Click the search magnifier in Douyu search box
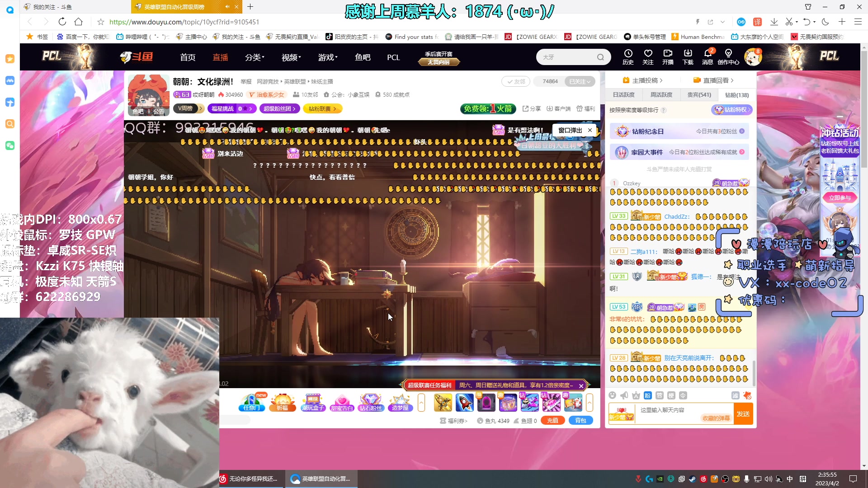Viewport: 868px width, 488px height. click(600, 57)
